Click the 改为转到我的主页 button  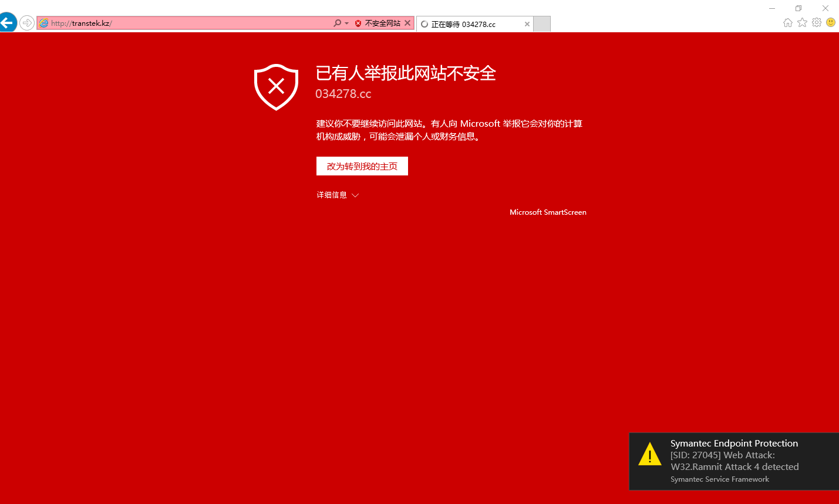[362, 166]
